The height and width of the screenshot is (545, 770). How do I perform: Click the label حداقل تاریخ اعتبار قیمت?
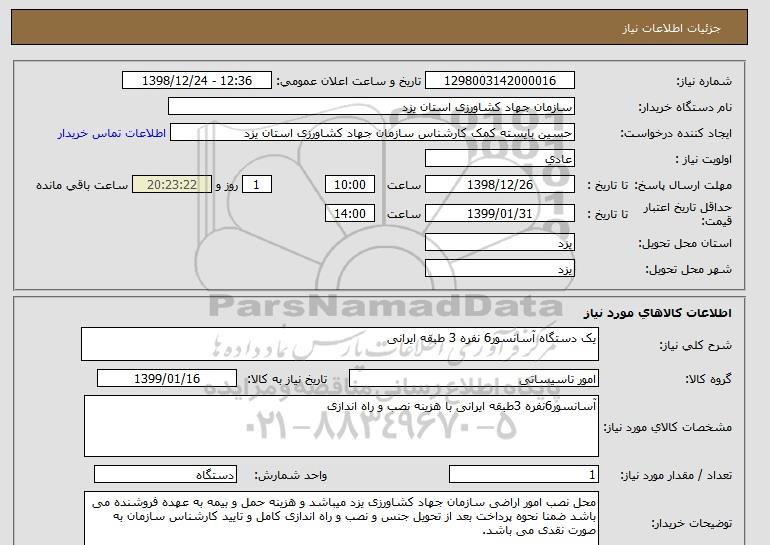[688, 214]
